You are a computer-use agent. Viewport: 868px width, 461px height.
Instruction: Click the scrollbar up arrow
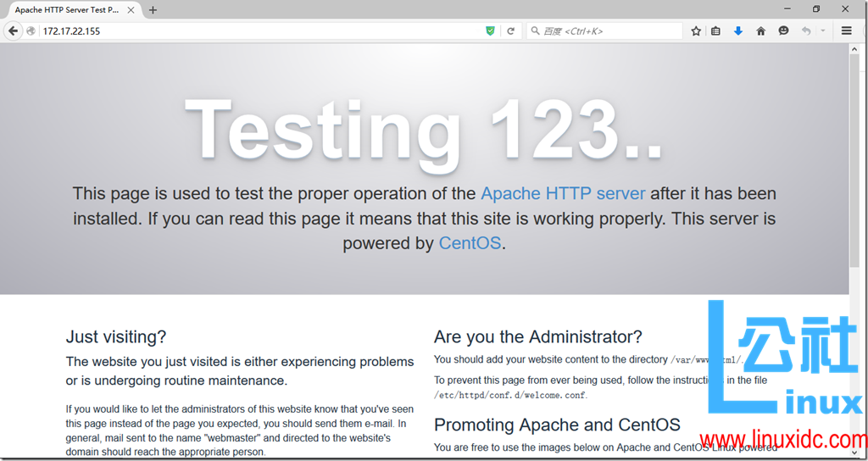coord(854,49)
